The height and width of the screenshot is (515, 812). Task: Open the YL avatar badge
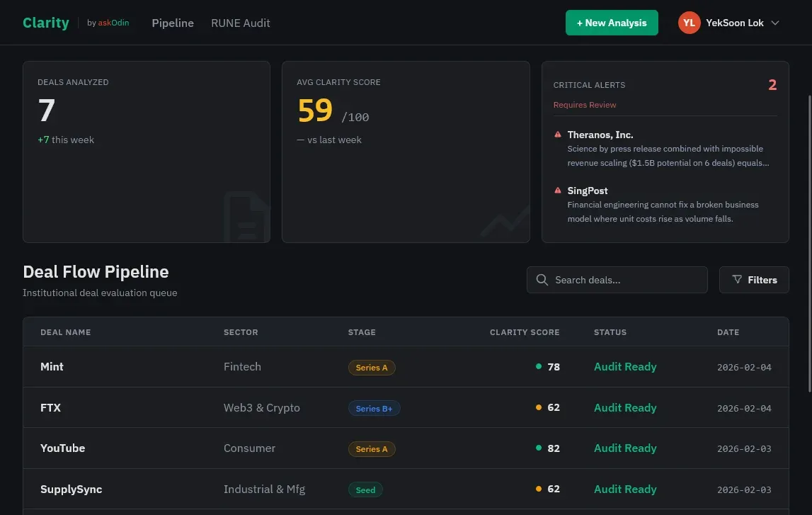689,22
